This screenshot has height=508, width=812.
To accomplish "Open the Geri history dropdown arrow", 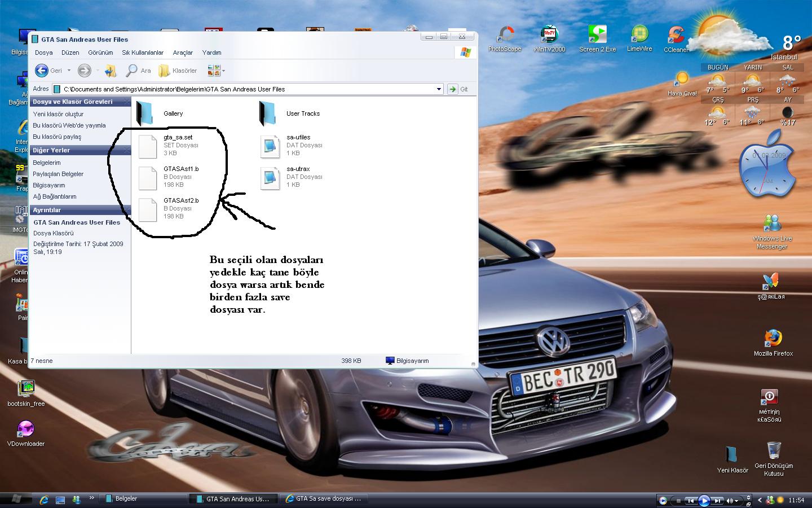I will [x=69, y=71].
